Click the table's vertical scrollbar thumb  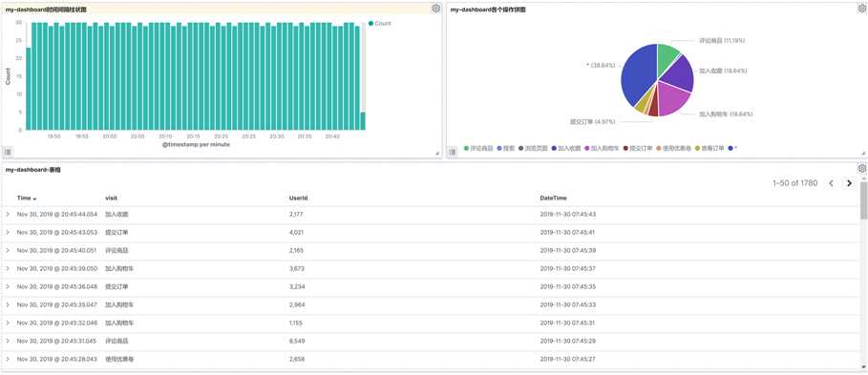[x=863, y=200]
